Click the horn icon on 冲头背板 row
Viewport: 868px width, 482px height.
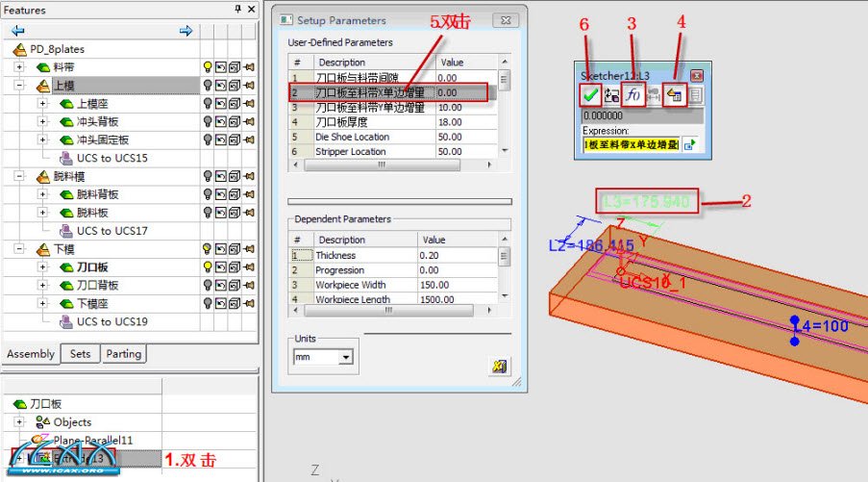[x=250, y=121]
